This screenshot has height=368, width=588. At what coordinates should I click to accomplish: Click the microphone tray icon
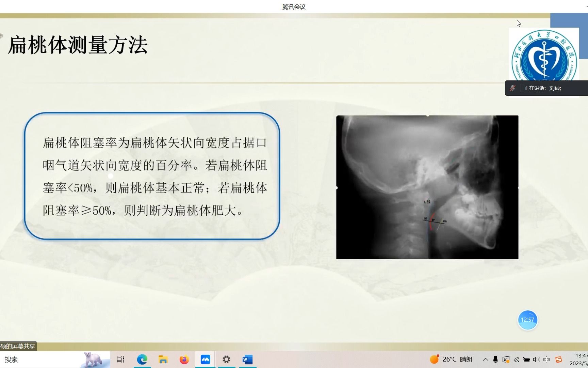click(x=495, y=359)
